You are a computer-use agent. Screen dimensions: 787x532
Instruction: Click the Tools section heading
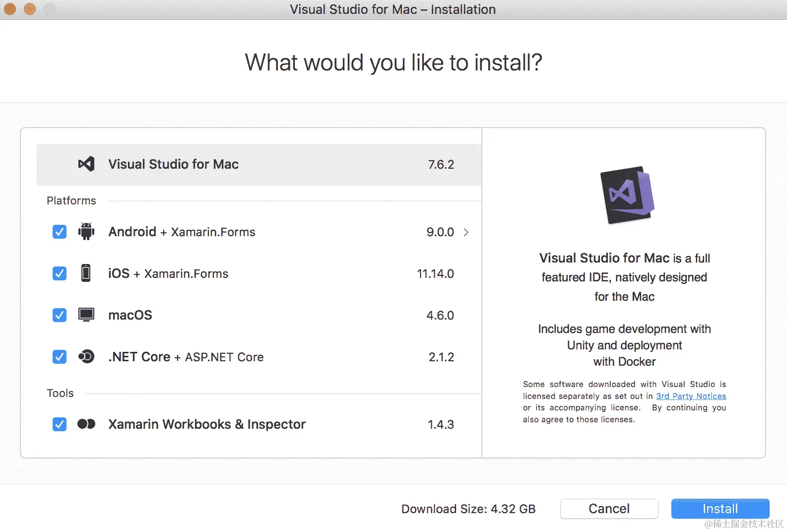60,393
